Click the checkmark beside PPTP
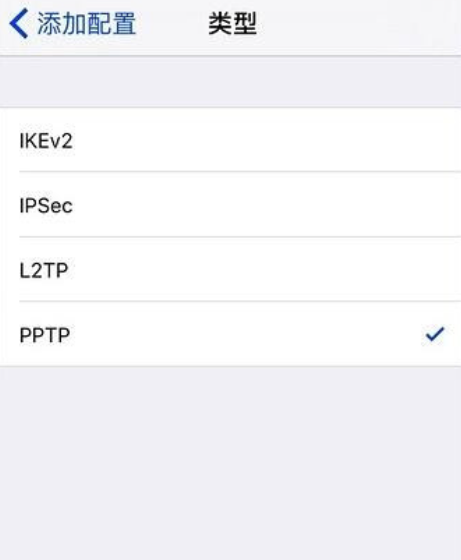Image resolution: width=461 pixels, height=560 pixels. (435, 335)
